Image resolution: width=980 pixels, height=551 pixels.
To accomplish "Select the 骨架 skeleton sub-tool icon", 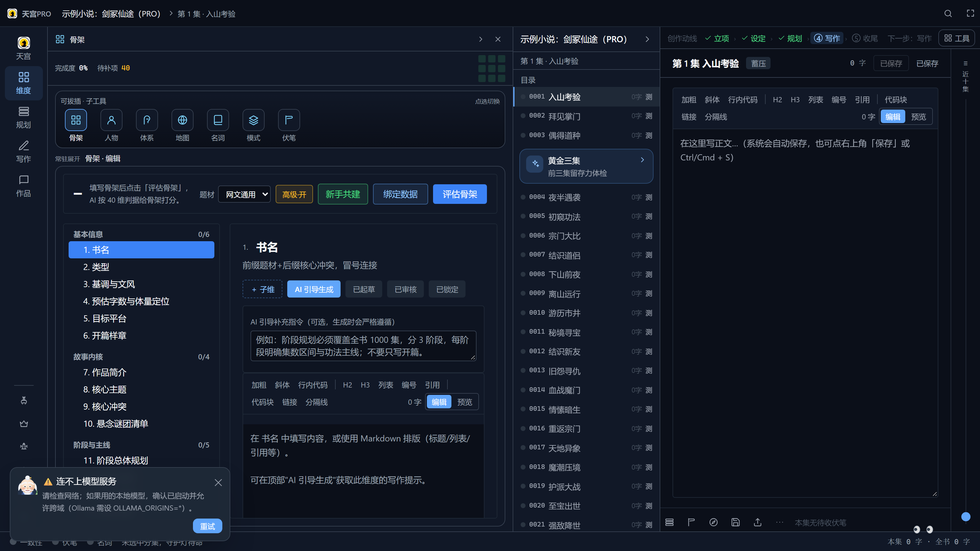I will (x=76, y=120).
